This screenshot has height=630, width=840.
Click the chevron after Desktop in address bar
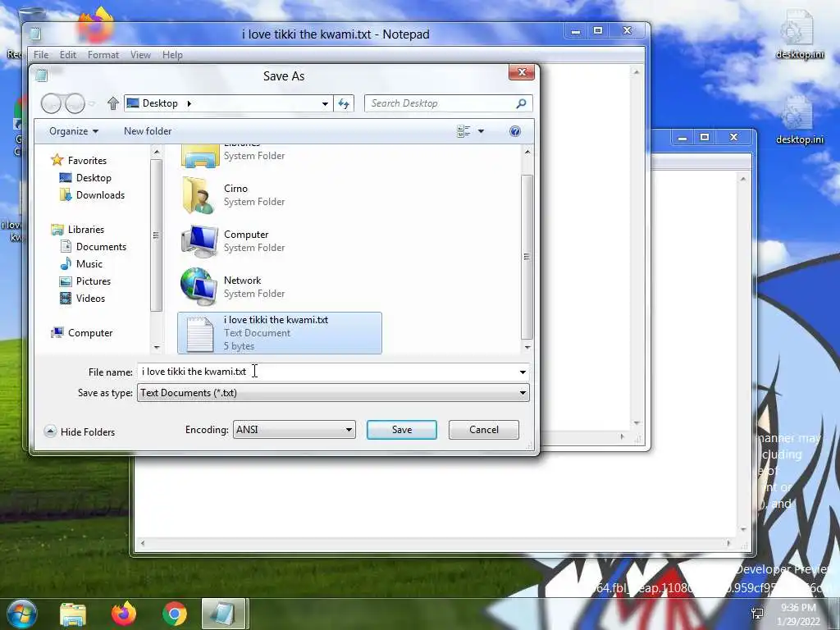189,103
